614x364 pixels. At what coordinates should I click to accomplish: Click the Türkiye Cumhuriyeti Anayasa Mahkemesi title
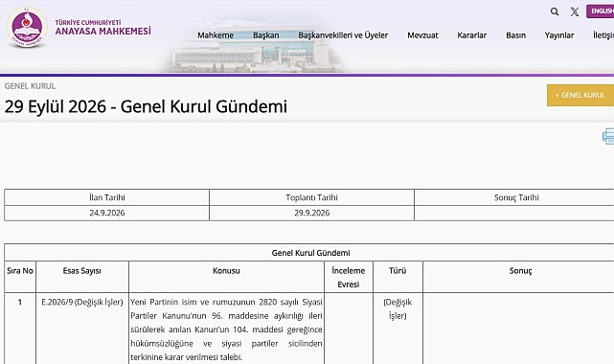[102, 28]
